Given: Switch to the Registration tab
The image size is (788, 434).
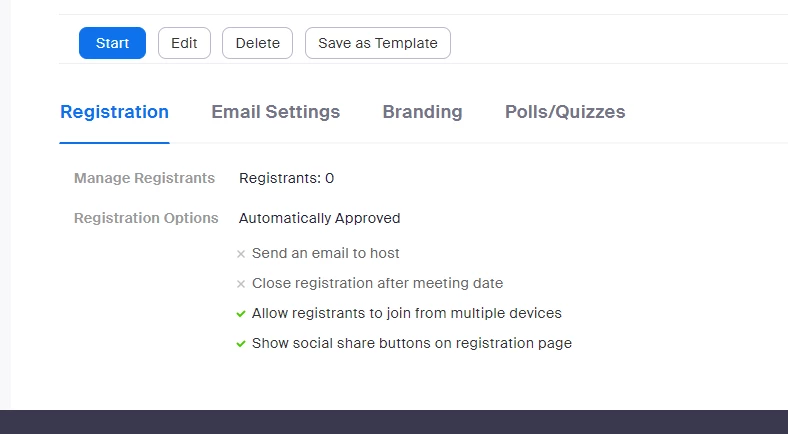Looking at the screenshot, I should [114, 112].
